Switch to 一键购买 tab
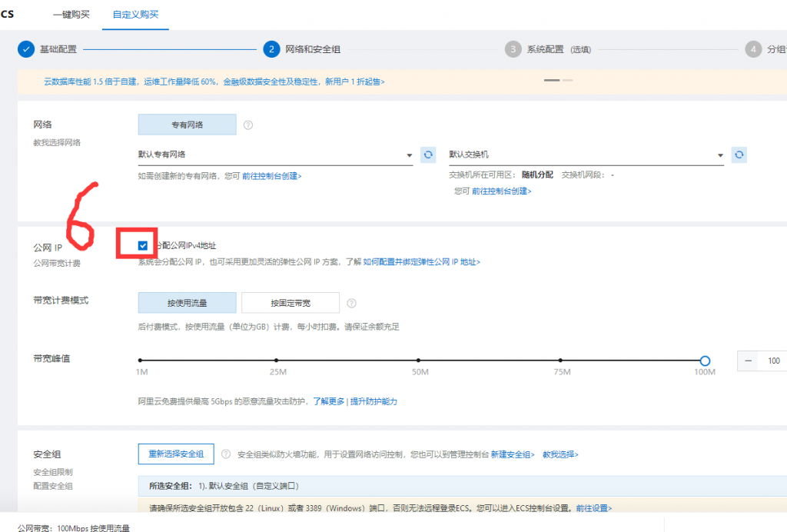This screenshot has width=787, height=532. pos(70,15)
